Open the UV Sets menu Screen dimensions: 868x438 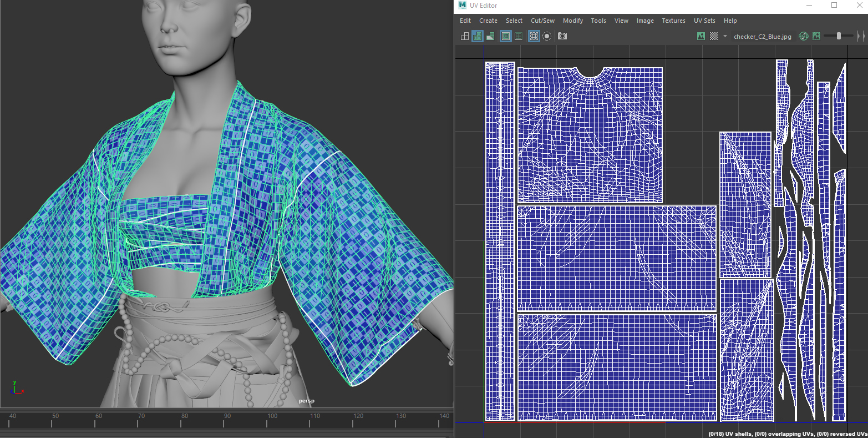click(704, 21)
